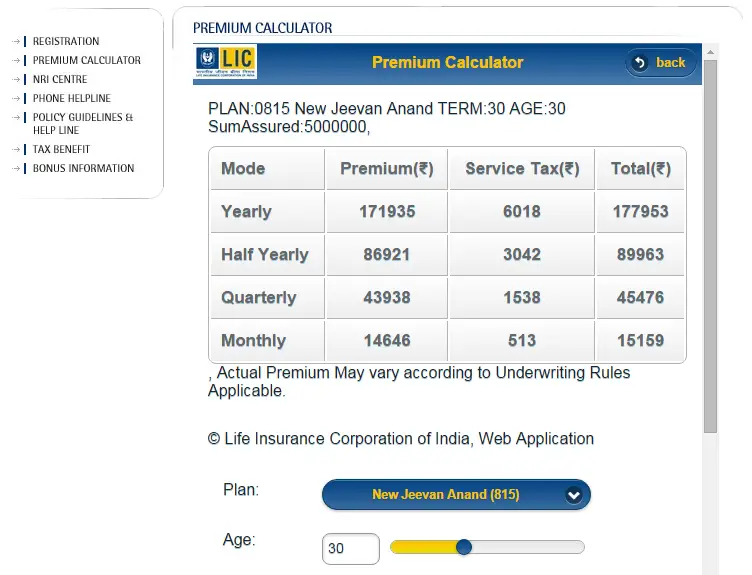Open Policy Guidelines & Help Line link
752x575 pixels.
pyautogui.click(x=82, y=124)
